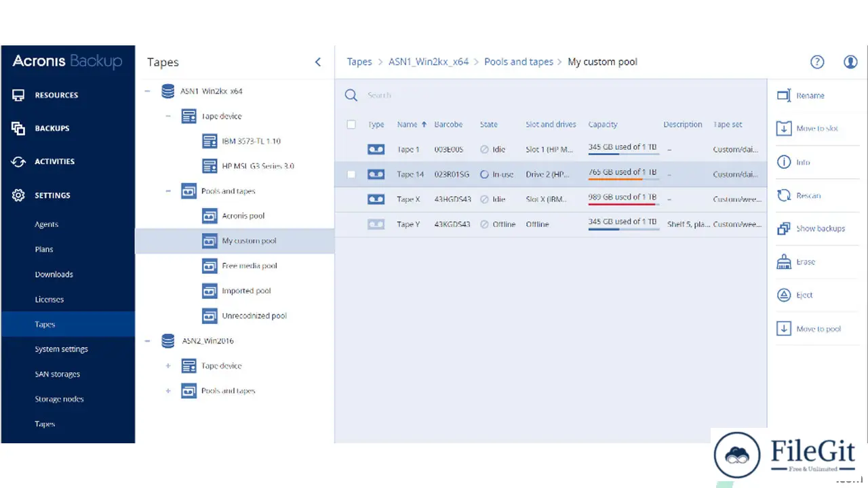Open Downloads settings item
The height and width of the screenshot is (488, 868).
pos(54,274)
